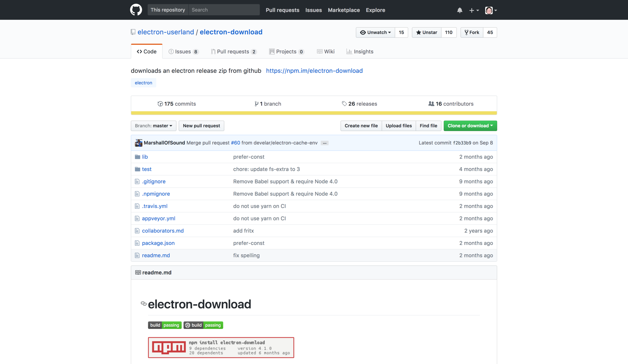This screenshot has width=628, height=364.
Task: Click the Travis build passing badge
Action: tap(165, 325)
